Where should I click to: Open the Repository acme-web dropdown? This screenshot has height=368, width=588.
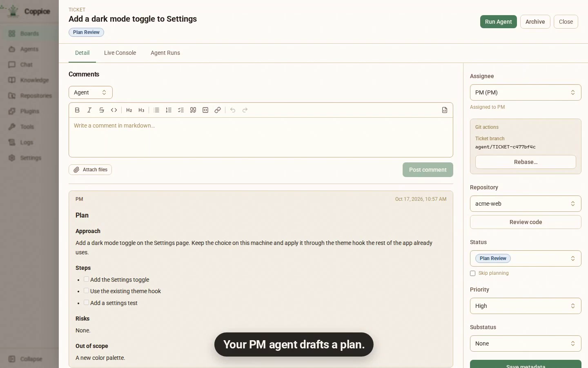coord(526,204)
